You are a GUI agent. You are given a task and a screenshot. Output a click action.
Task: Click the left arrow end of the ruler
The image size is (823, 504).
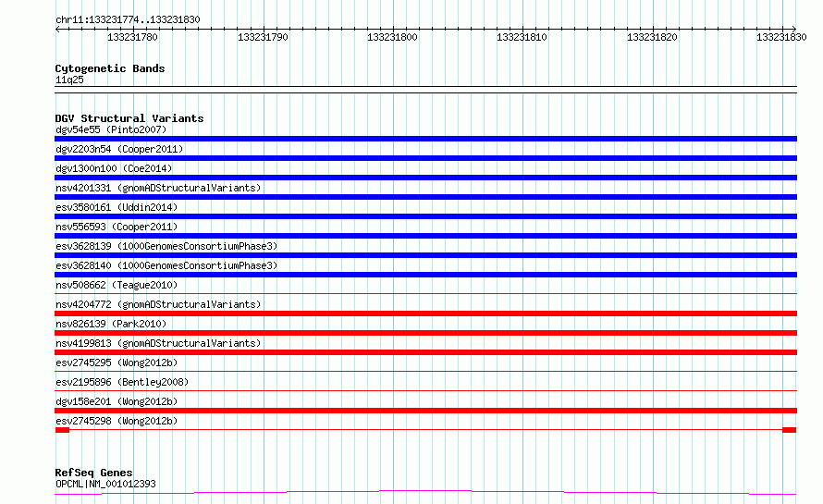57,29
